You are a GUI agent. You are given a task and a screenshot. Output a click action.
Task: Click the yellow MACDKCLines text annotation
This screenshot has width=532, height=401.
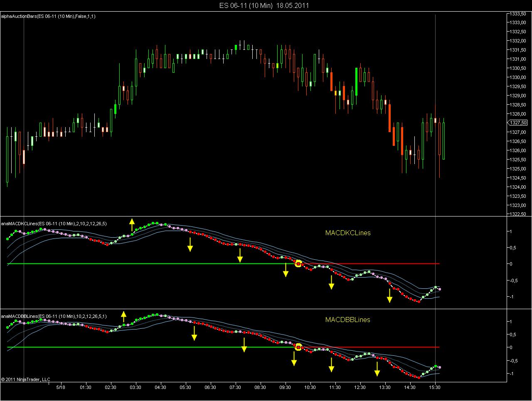point(348,233)
